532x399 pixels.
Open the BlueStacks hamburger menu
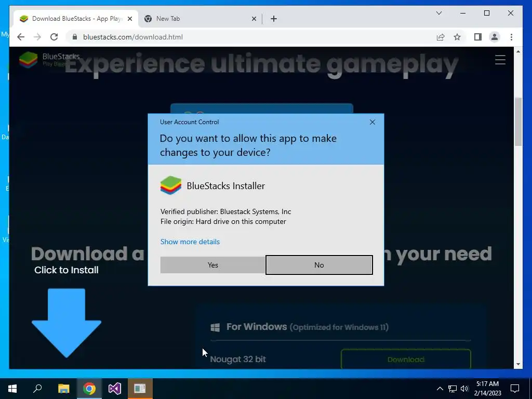click(x=500, y=60)
